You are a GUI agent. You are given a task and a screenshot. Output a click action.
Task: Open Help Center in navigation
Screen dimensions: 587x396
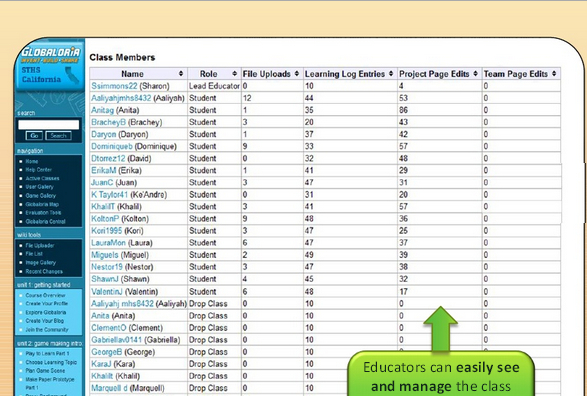click(x=39, y=170)
